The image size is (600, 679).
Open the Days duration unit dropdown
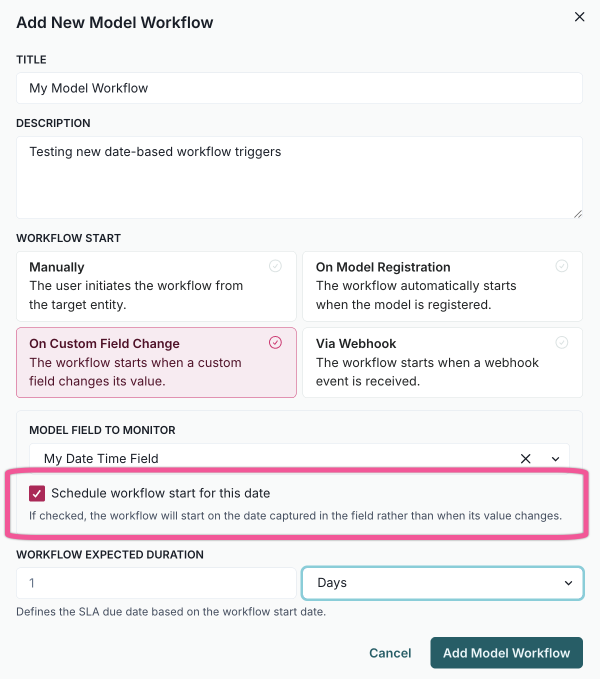(442, 582)
